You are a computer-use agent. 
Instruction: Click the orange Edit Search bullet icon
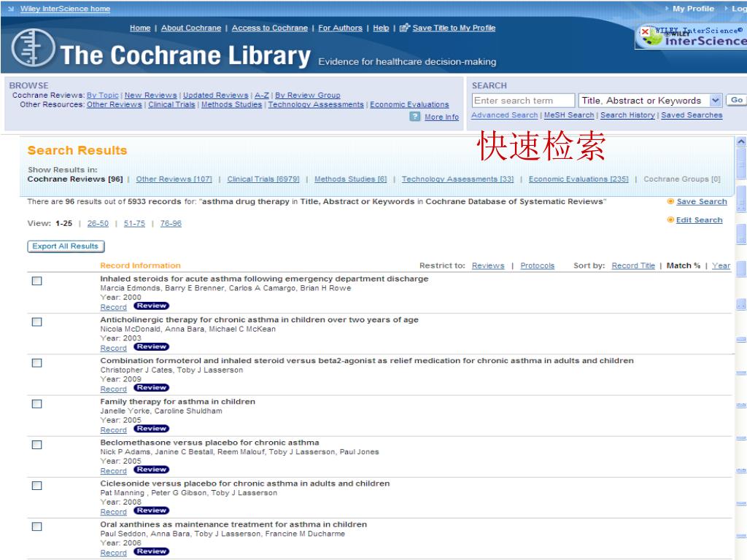[x=670, y=220]
